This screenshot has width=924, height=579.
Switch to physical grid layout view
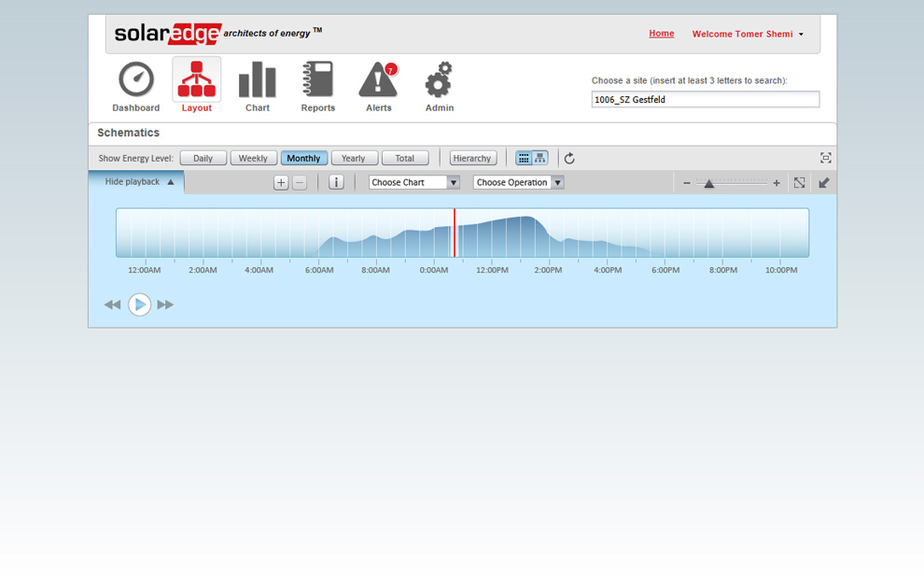[x=525, y=159]
